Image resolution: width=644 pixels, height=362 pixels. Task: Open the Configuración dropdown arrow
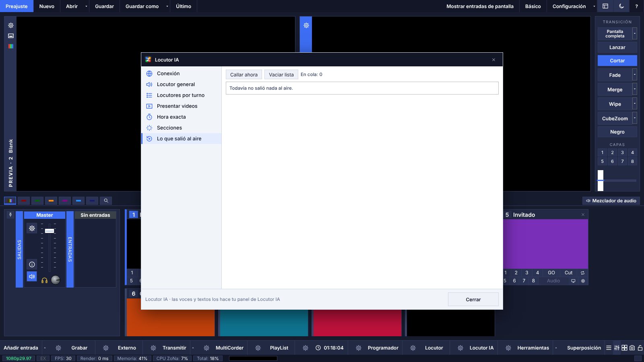(594, 6)
